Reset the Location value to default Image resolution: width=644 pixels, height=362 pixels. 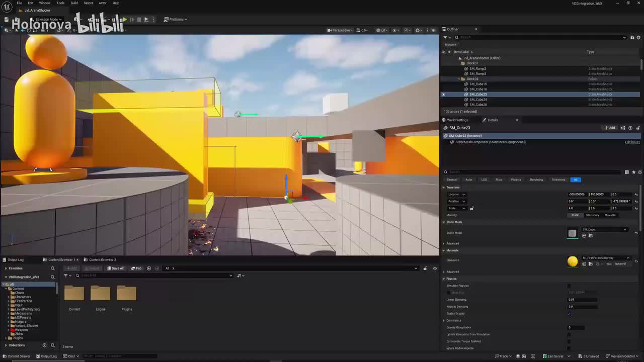tap(636, 195)
